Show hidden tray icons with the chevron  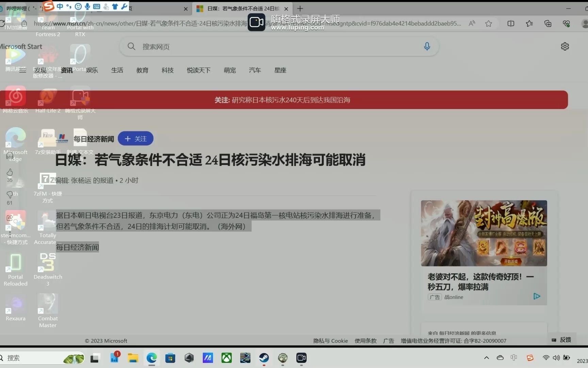point(487,358)
